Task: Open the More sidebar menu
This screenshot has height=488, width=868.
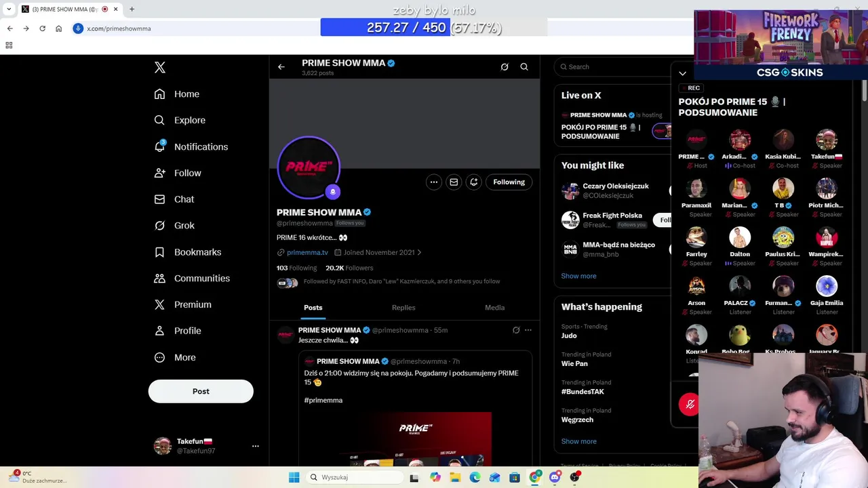Action: [x=175, y=357]
